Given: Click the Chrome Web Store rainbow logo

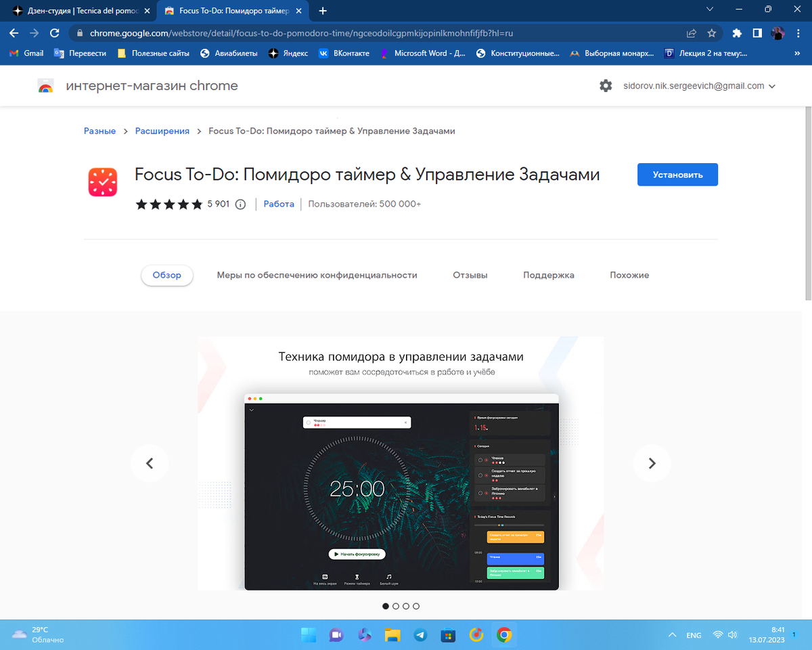Looking at the screenshot, I should point(45,86).
